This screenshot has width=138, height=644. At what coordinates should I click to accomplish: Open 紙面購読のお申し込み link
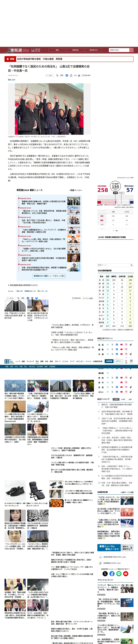coord(115,563)
